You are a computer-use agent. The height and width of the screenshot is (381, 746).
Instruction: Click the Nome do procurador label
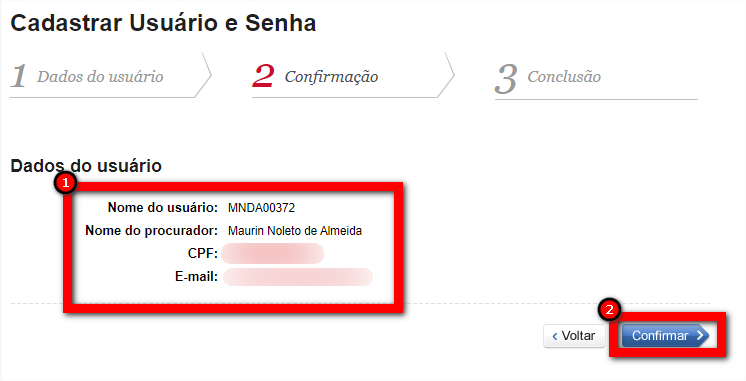pos(151,231)
